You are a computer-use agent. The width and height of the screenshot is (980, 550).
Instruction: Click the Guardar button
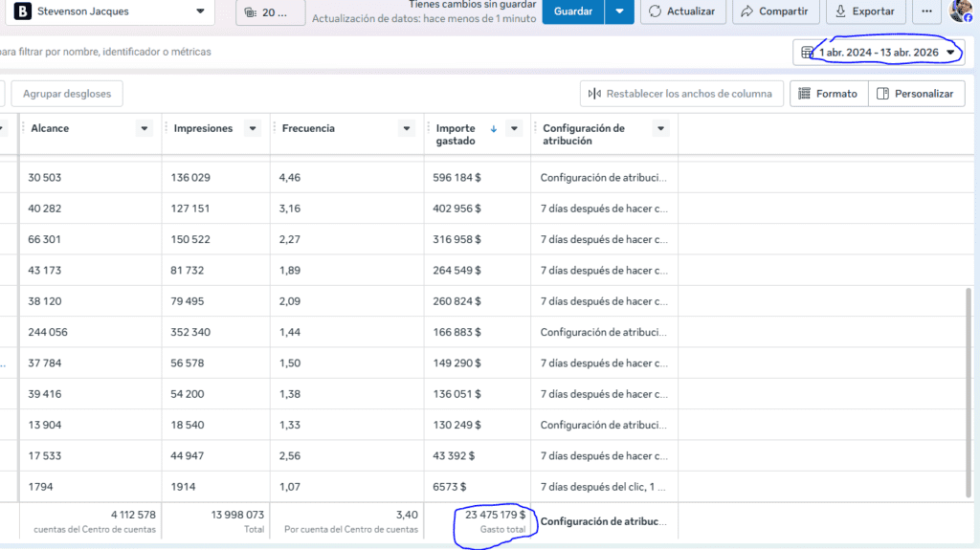coord(573,11)
